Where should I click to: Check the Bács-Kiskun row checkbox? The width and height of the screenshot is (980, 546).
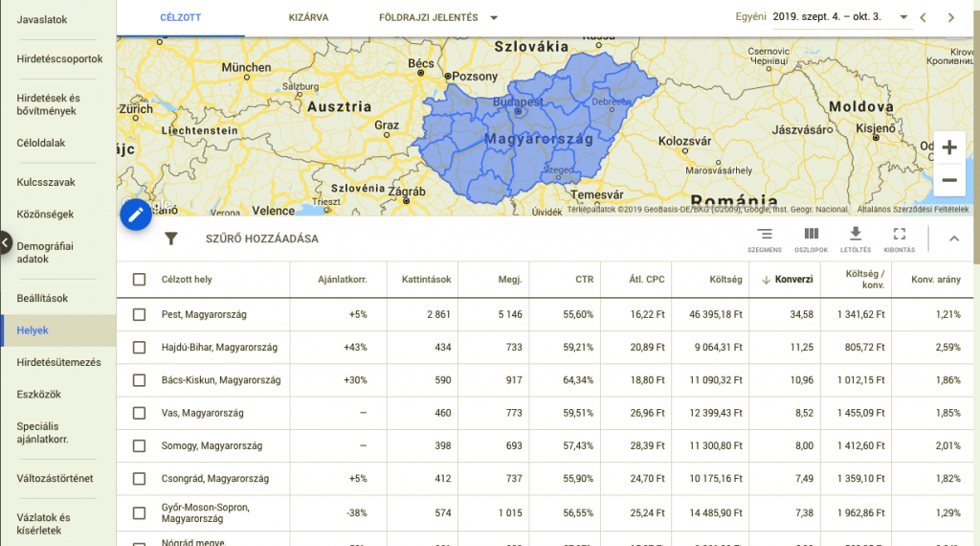(139, 379)
